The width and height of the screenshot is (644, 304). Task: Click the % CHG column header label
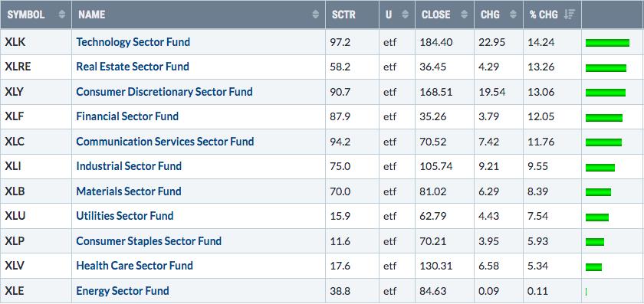point(544,15)
